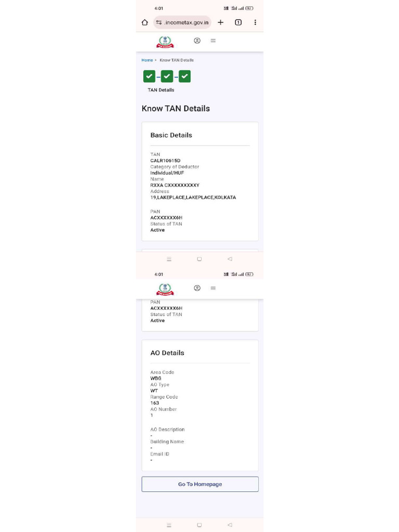Image resolution: width=399 pixels, height=532 pixels.
Task: Tap the site info icon in the address bar
Action: coord(159,22)
